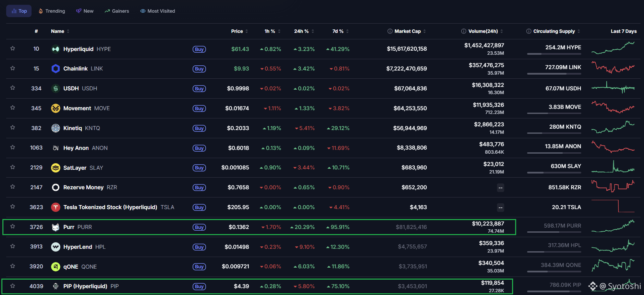
Task: Click the qONE green logo
Action: pyautogui.click(x=56, y=267)
